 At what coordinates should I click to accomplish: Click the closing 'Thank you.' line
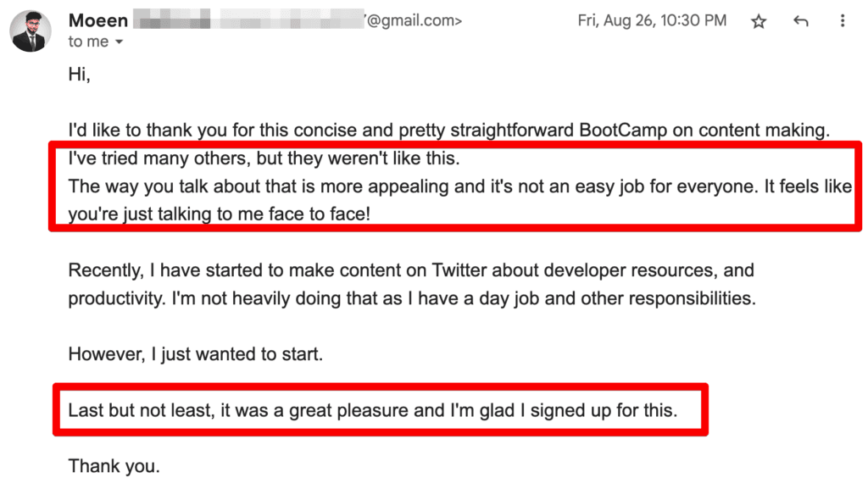(114, 466)
